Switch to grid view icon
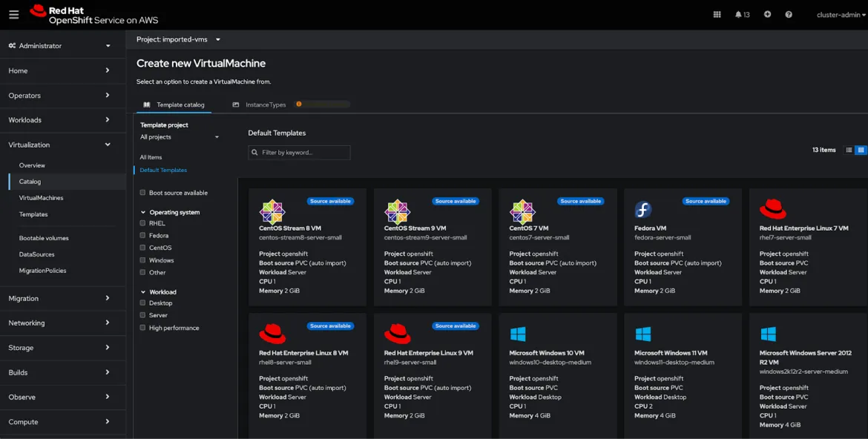This screenshot has height=439, width=868. (x=861, y=150)
